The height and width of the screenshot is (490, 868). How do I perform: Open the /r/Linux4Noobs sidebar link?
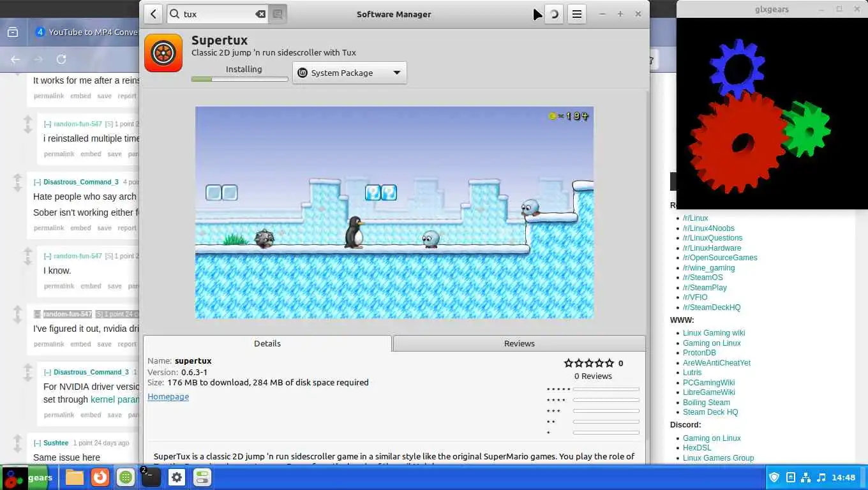(708, 228)
